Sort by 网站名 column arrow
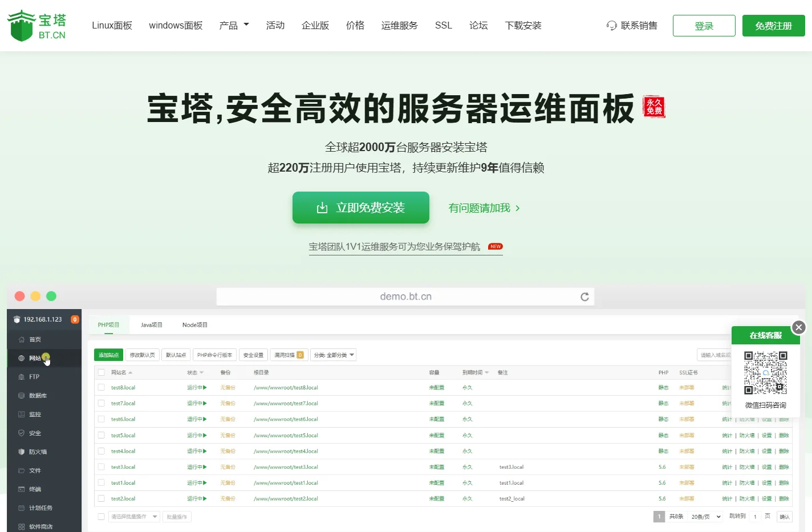 [x=130, y=372]
